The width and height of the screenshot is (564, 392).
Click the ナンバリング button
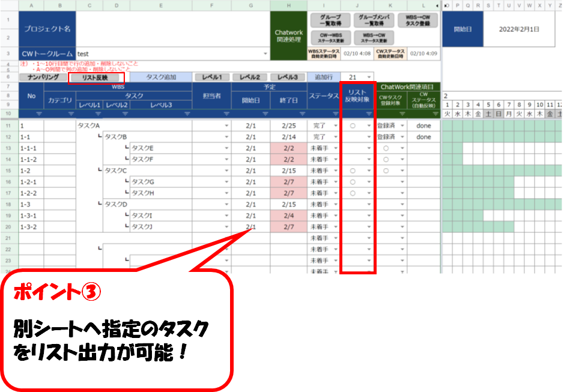(x=43, y=77)
